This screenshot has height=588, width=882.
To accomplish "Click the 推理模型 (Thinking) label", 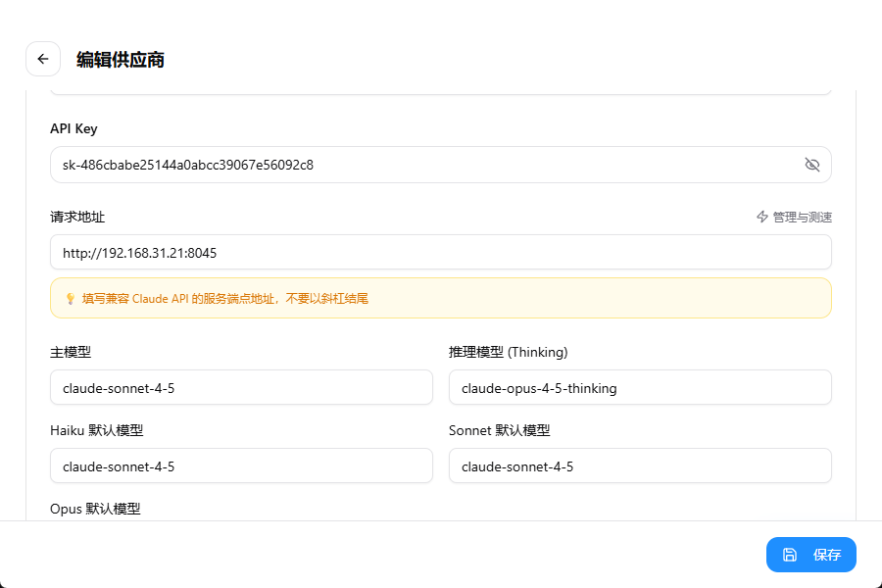I will (508, 352).
